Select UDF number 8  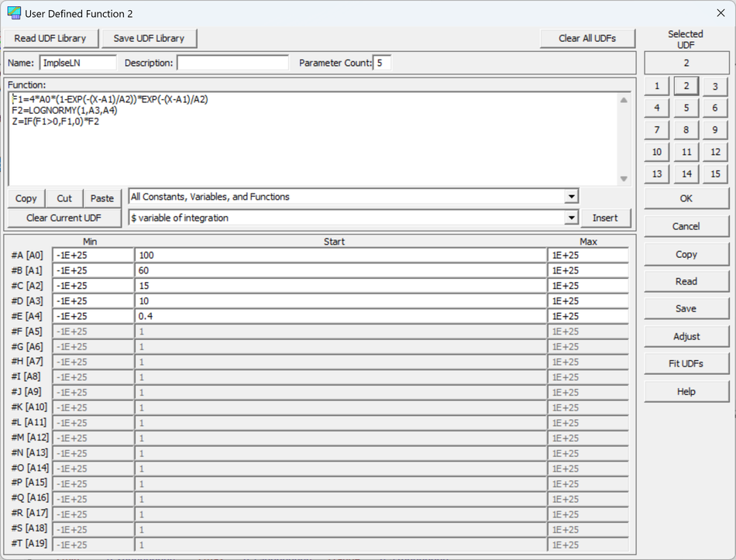[x=686, y=130]
